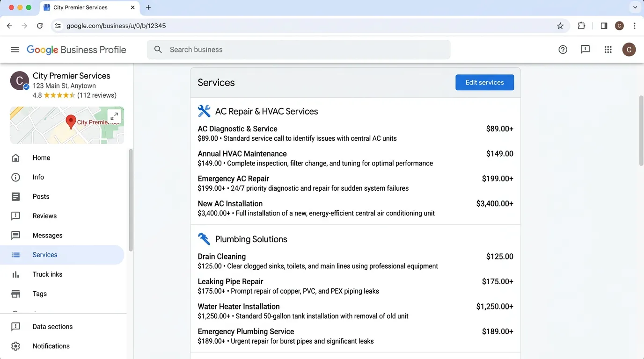Click the Edit services button
This screenshot has height=359, width=644.
pyautogui.click(x=485, y=82)
